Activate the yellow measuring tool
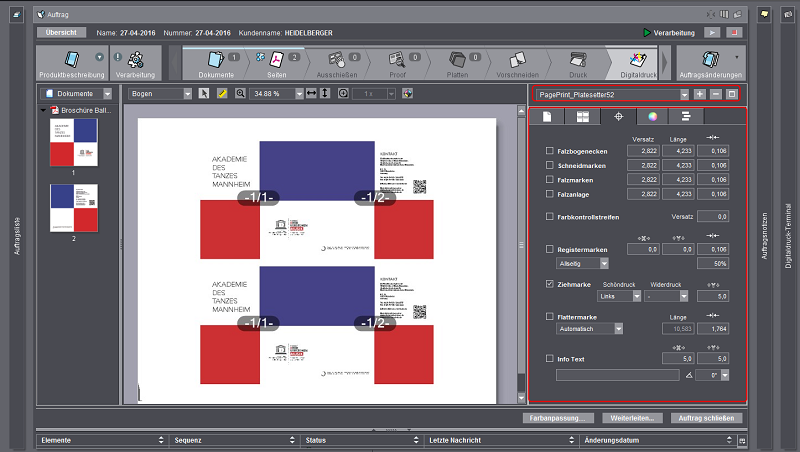This screenshot has width=800, height=452. [222, 93]
